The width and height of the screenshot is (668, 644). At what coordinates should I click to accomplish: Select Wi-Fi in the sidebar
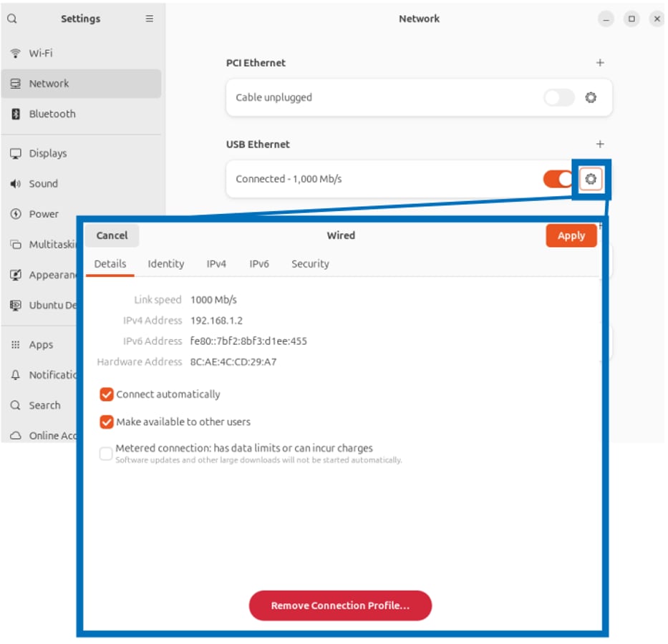coord(41,54)
